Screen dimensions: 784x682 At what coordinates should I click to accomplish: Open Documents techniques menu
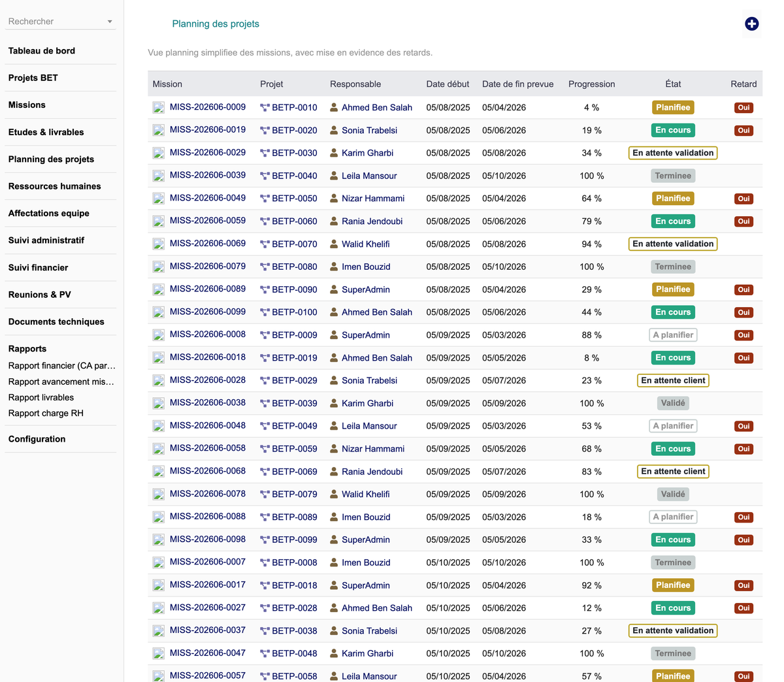click(x=56, y=322)
